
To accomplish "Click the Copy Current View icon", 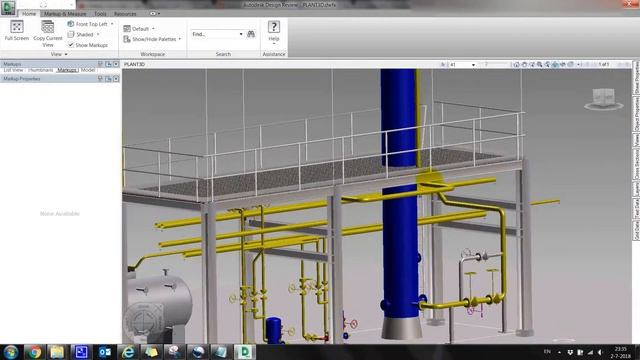I will (x=48, y=27).
